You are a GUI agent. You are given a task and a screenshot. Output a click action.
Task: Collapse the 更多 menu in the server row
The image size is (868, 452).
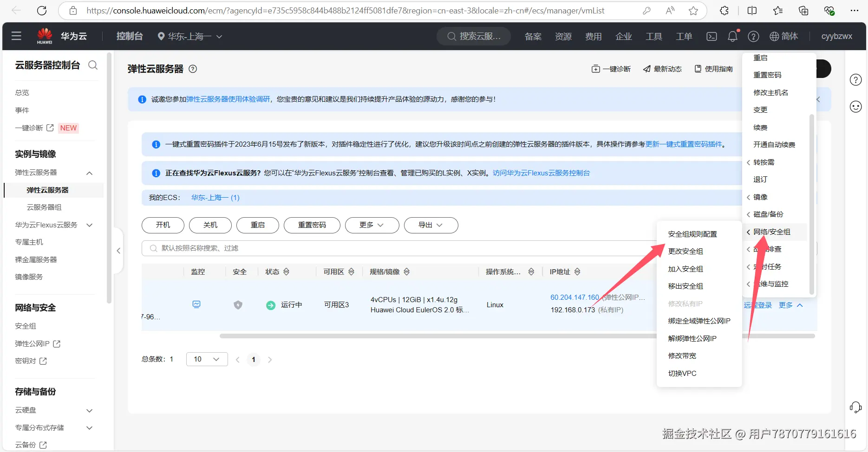point(791,305)
